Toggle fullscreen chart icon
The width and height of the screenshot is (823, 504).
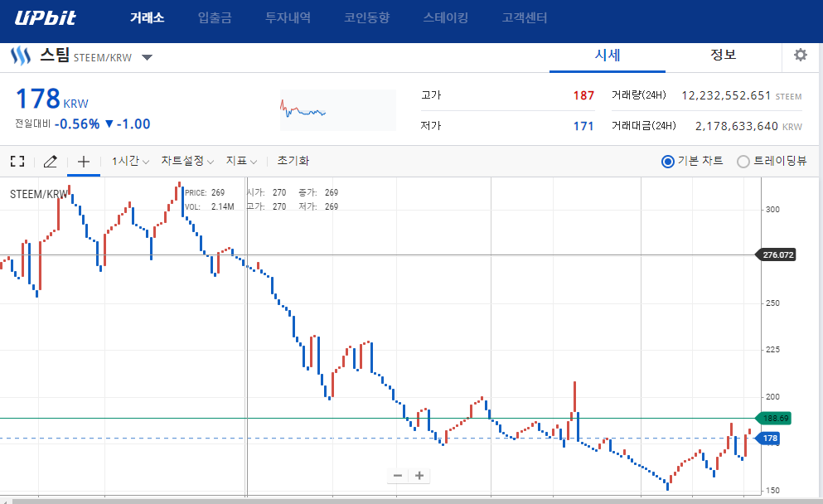[17, 161]
